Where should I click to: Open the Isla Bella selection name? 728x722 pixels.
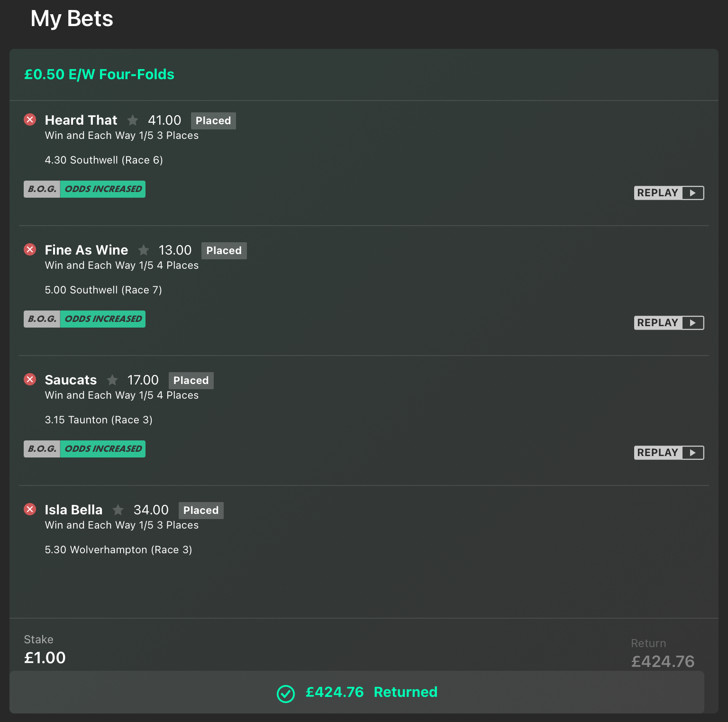coord(73,510)
